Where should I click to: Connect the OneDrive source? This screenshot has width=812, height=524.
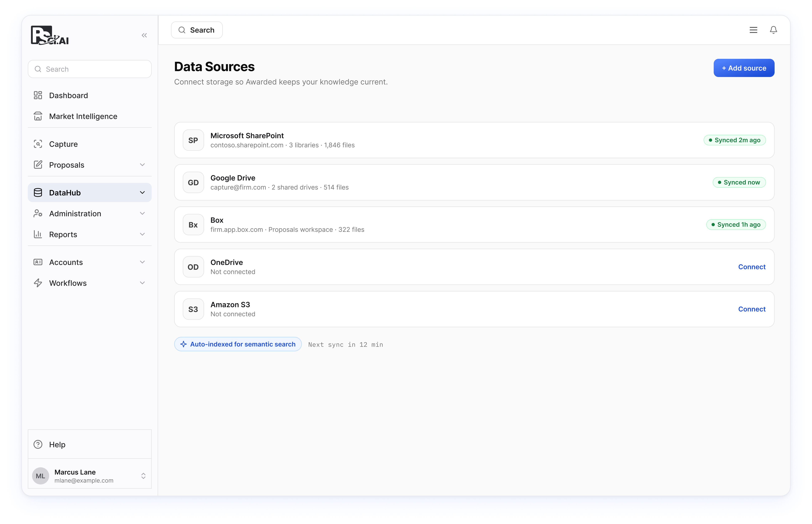click(x=751, y=267)
